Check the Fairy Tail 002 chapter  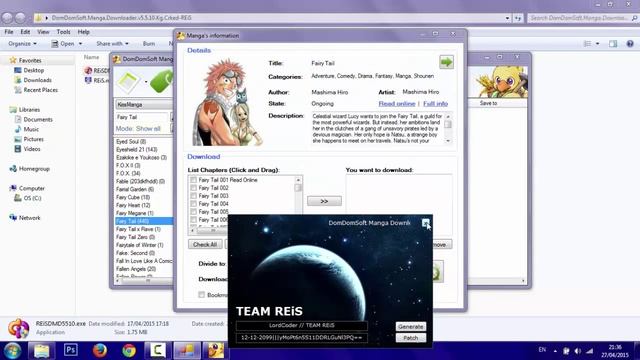pyautogui.click(x=193, y=188)
